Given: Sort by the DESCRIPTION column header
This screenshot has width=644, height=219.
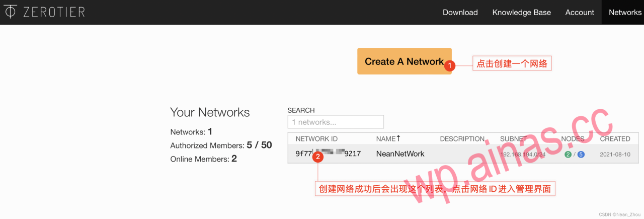Looking at the screenshot, I should [x=462, y=139].
